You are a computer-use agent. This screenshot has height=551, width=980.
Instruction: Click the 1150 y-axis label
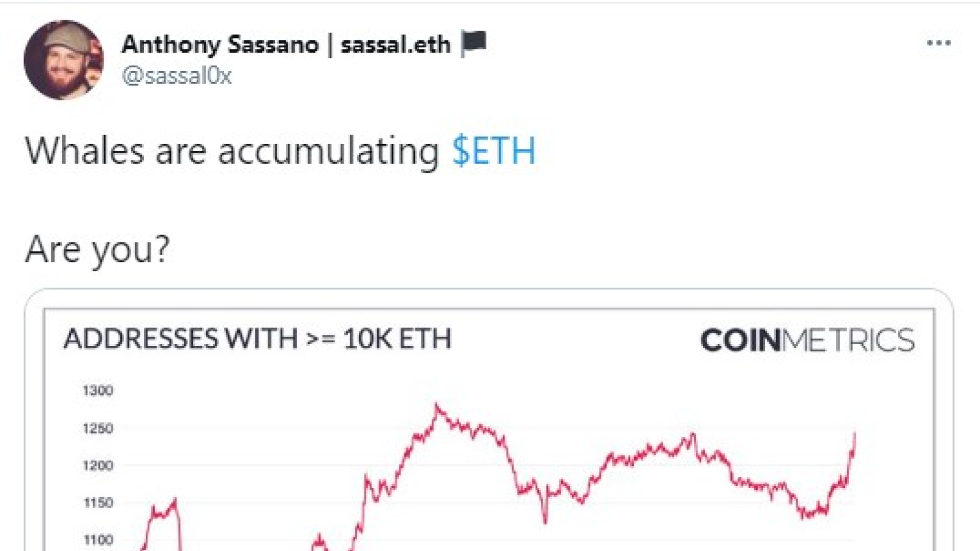(98, 503)
